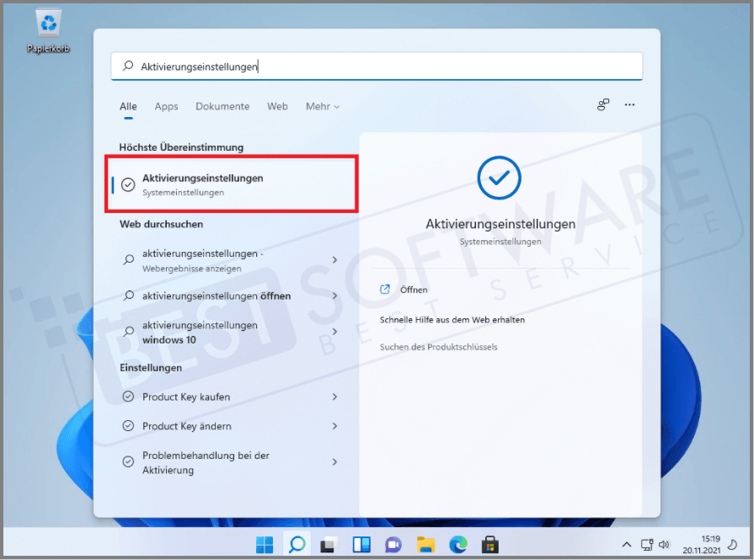Screen dimensions: 754x560
Task: Open Microsoft Edge from the taskbar
Action: [457, 545]
